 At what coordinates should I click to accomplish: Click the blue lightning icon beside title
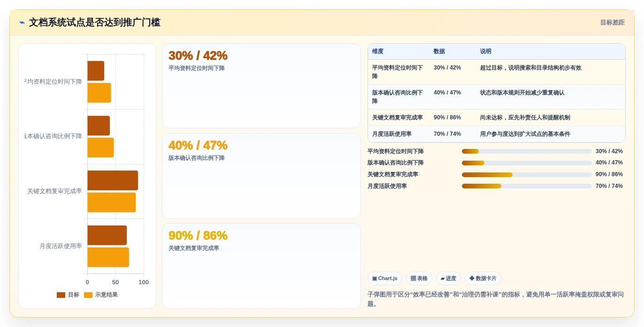22,23
